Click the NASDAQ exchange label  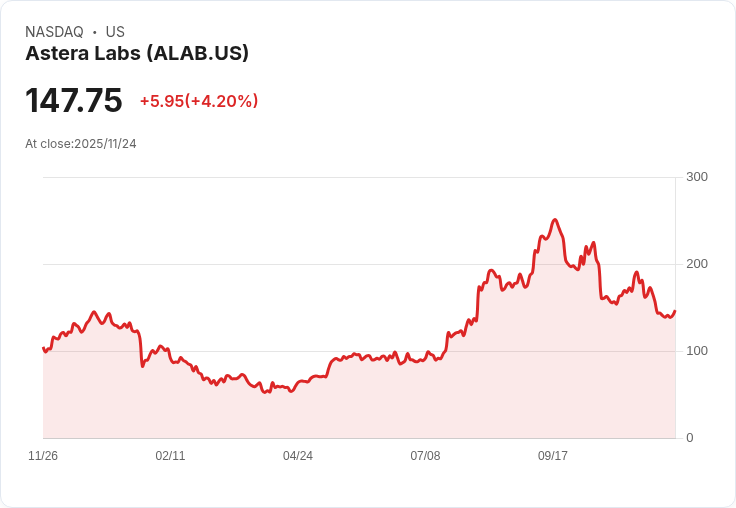[x=54, y=31]
